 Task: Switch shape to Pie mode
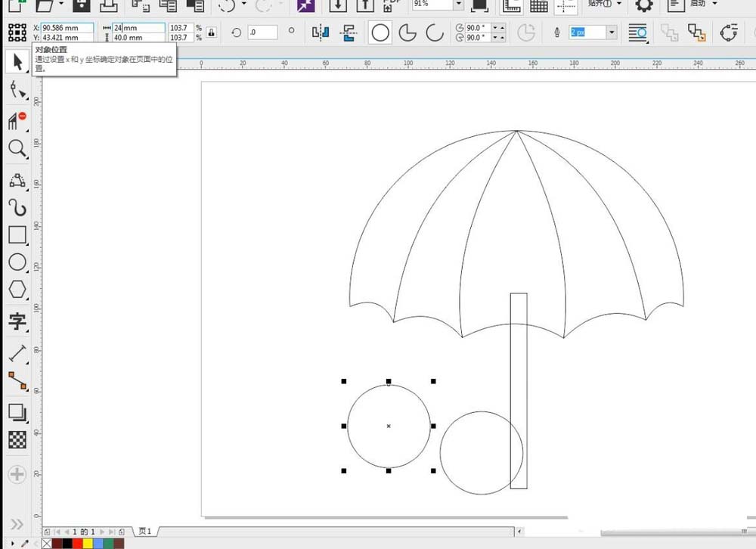click(407, 33)
